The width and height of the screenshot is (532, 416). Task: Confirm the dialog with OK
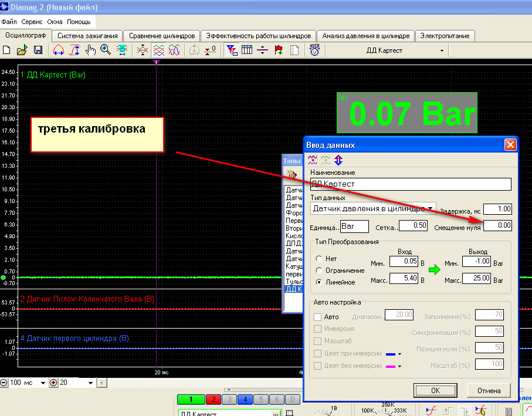[435, 391]
